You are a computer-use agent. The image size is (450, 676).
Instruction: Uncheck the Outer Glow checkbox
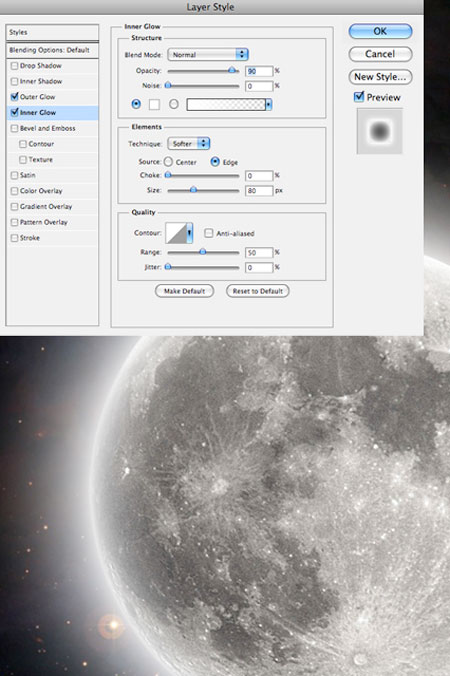(x=14, y=97)
